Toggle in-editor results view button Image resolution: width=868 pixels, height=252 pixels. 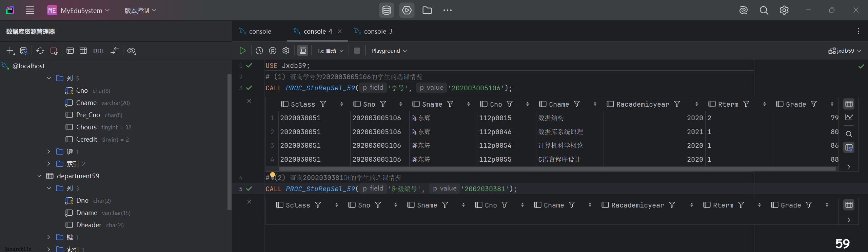point(302,51)
